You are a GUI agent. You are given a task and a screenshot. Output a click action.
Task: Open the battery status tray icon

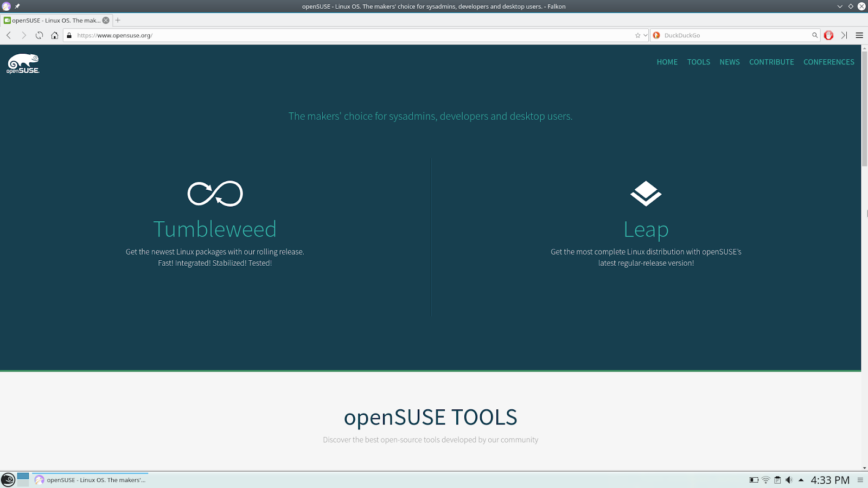[x=754, y=480]
